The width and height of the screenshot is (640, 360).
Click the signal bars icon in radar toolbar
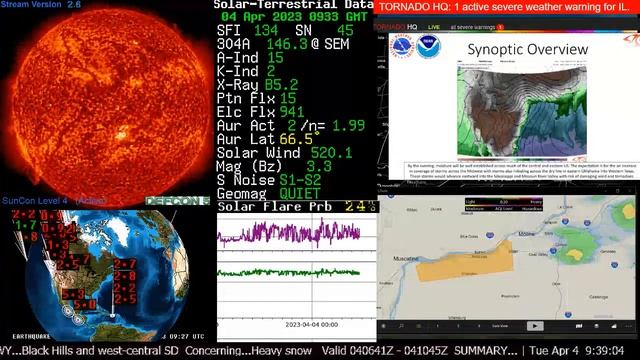coord(613,326)
